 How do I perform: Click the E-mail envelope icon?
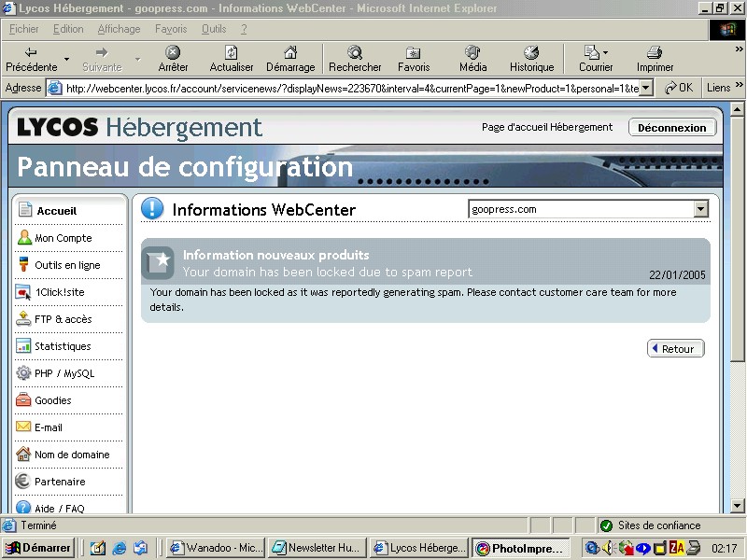23,427
